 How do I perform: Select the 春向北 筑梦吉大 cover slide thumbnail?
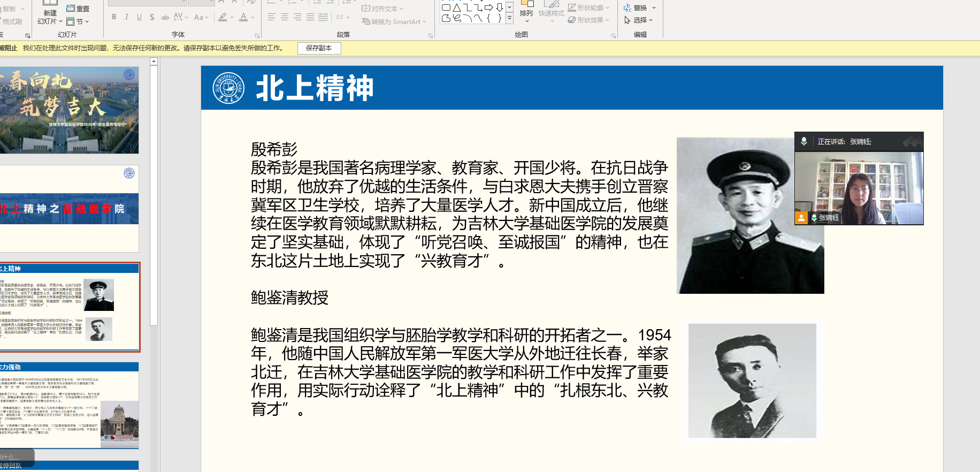click(x=69, y=110)
